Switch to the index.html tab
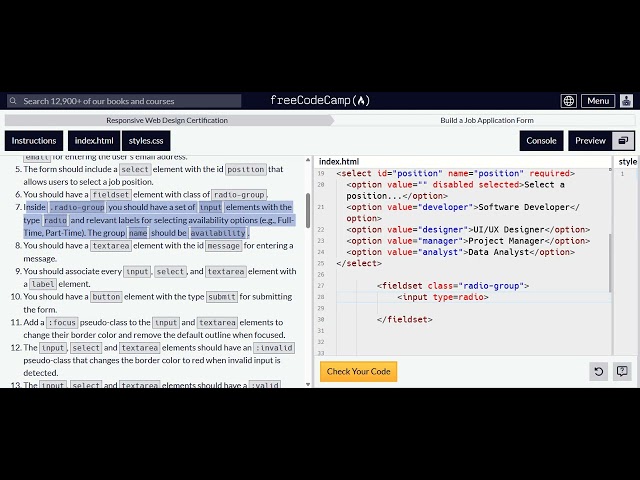Screen dimensions: 640x480 [x=94, y=141]
